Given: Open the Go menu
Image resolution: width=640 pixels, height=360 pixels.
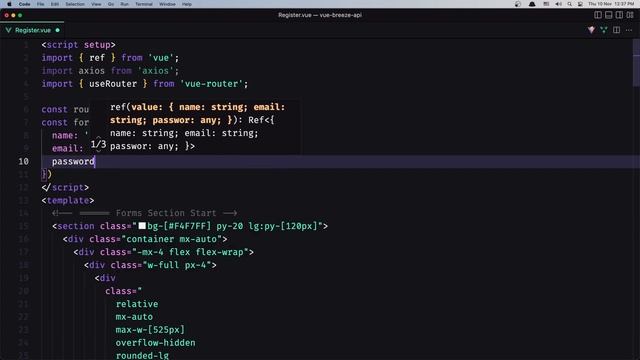Looking at the screenshot, I should click(x=111, y=4).
